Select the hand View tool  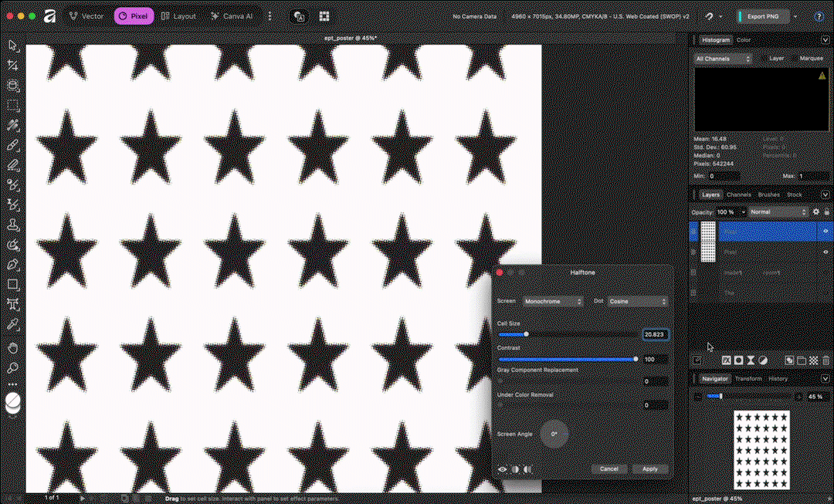click(13, 348)
